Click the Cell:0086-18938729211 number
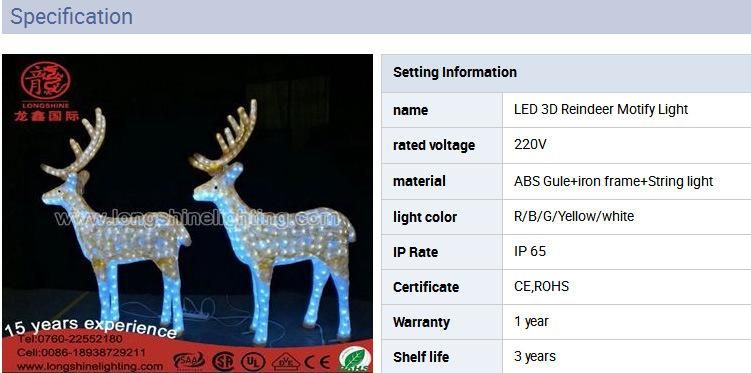The width and height of the screenshot is (751, 373). click(x=81, y=352)
